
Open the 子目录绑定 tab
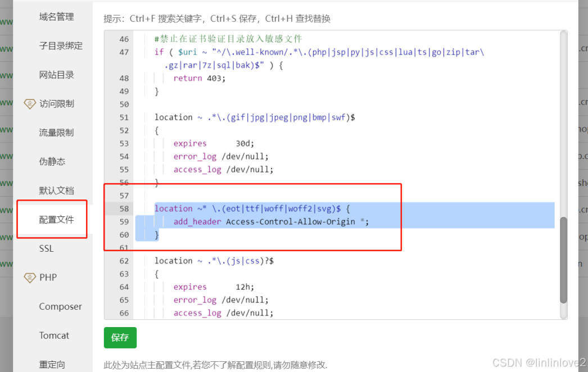(x=61, y=46)
